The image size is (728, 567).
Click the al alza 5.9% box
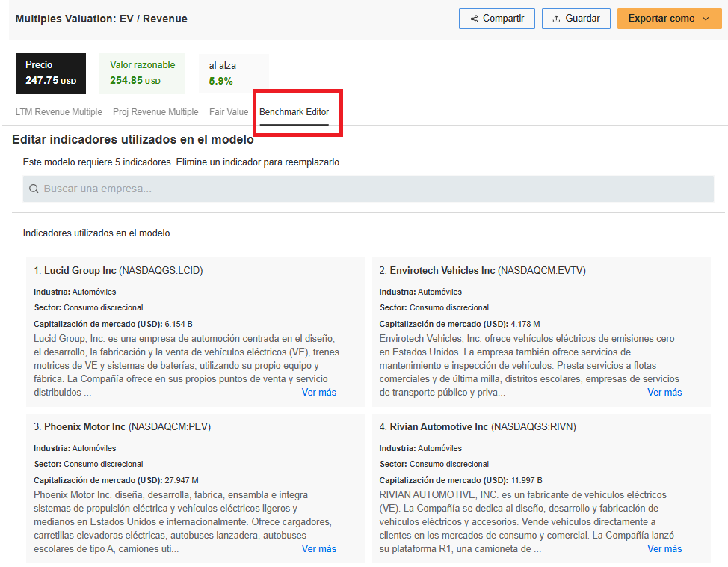(x=233, y=73)
